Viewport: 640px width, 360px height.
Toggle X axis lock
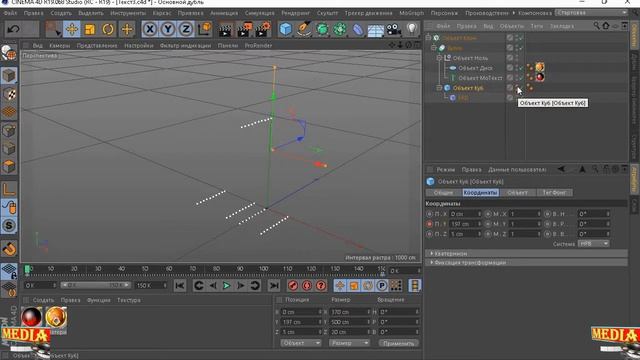click(150, 29)
